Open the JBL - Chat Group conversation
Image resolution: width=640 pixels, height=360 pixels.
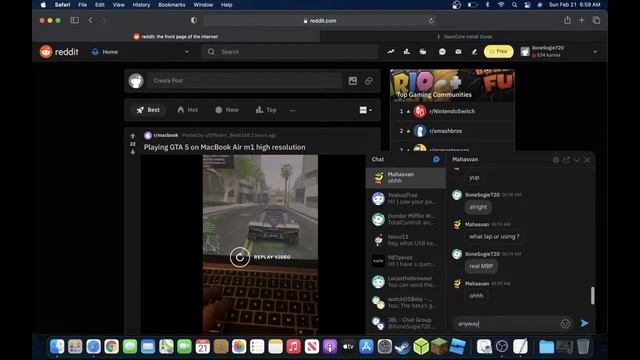pyautogui.click(x=406, y=323)
